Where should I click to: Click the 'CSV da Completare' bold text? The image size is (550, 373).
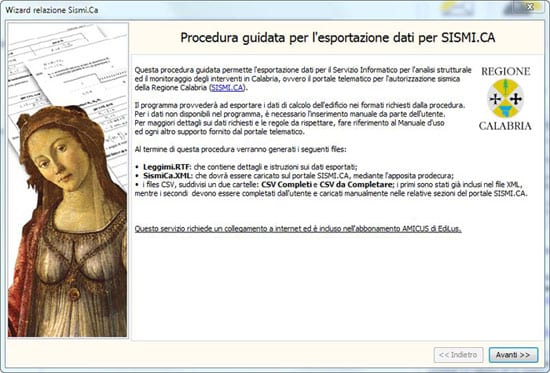pos(355,184)
